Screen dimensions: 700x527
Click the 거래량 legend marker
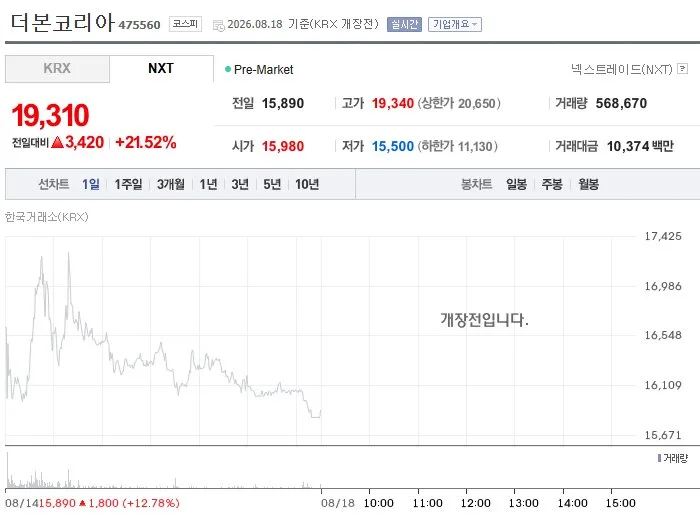click(659, 458)
